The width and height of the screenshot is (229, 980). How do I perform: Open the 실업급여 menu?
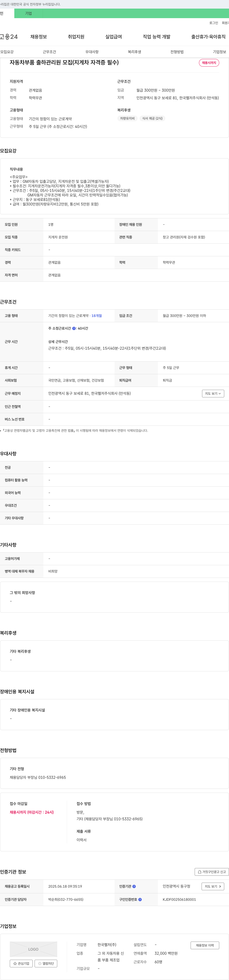point(113,37)
